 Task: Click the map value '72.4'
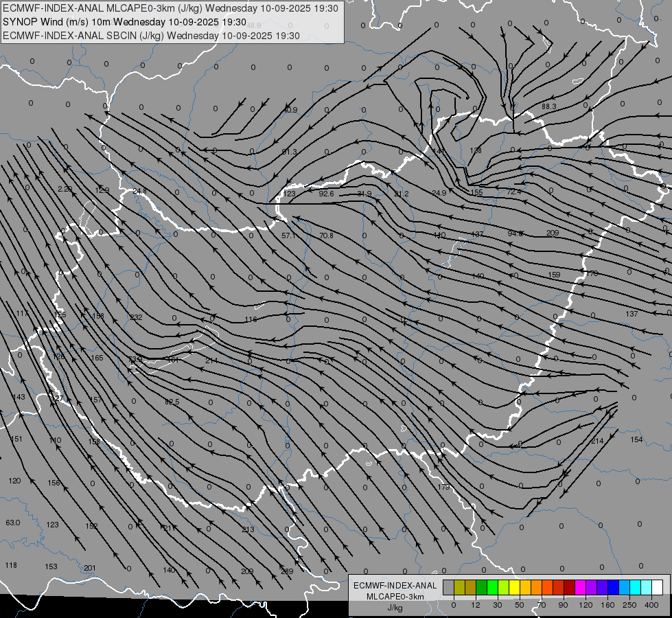pyautogui.click(x=514, y=192)
